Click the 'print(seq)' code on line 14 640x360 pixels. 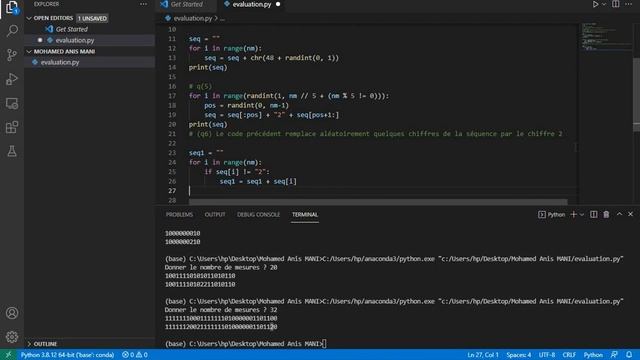(208, 67)
